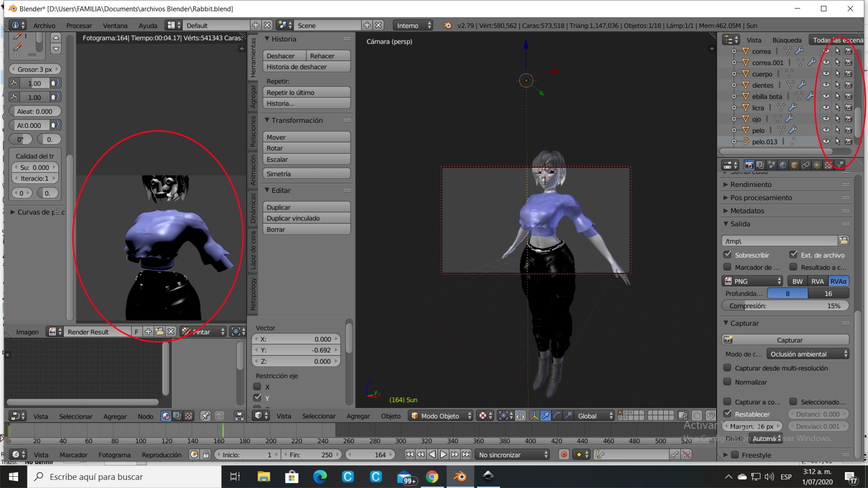Open the Procesar menu

[79, 26]
